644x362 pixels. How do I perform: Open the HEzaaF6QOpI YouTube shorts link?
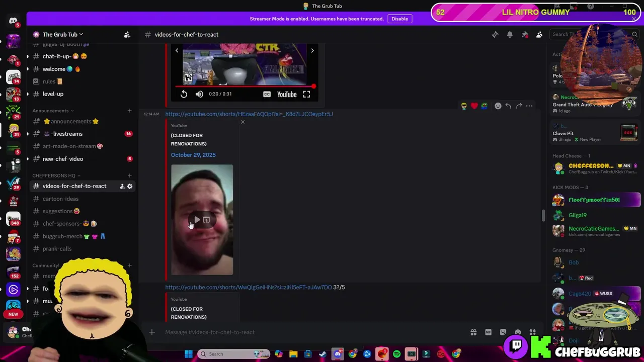pyautogui.click(x=249, y=114)
